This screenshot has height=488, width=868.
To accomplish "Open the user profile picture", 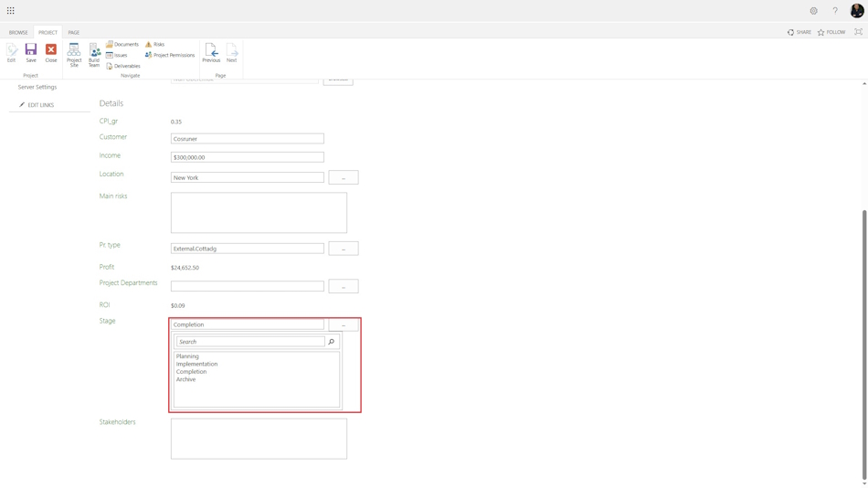I will 856,11.
